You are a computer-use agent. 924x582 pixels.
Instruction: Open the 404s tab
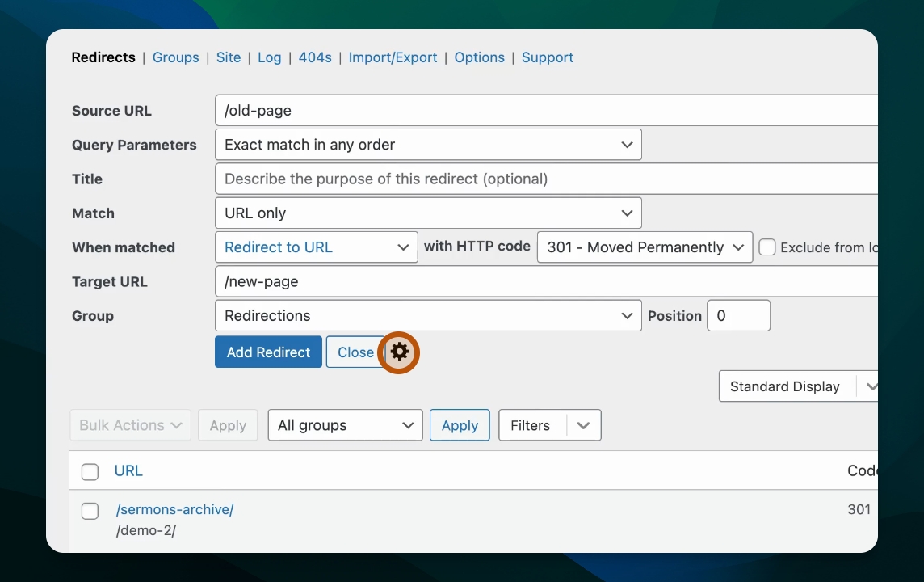click(x=315, y=57)
